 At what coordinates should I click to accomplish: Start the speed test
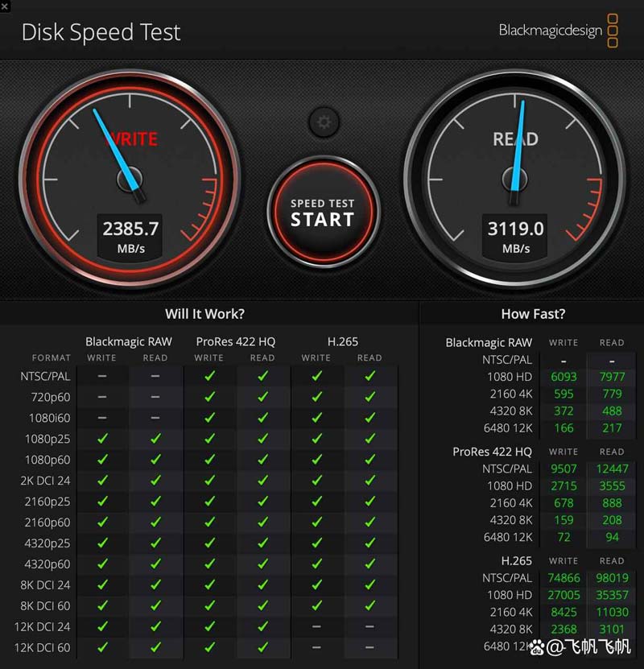coord(324,212)
